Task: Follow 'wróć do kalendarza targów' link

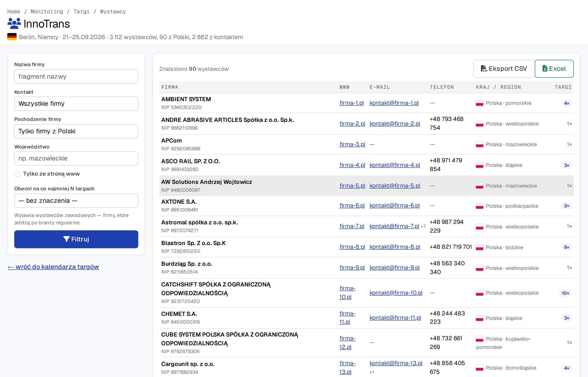Action: pos(53,267)
